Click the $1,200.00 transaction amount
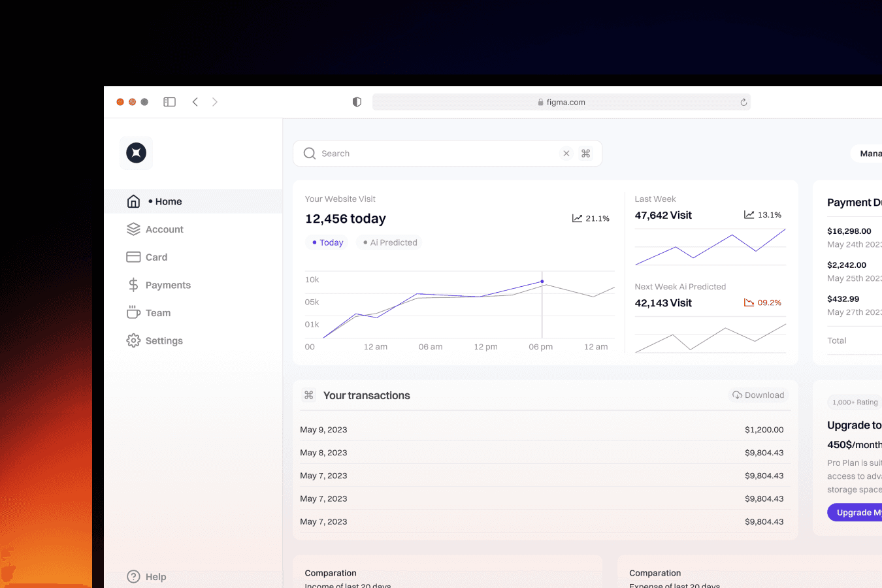This screenshot has height=588, width=882. point(764,429)
